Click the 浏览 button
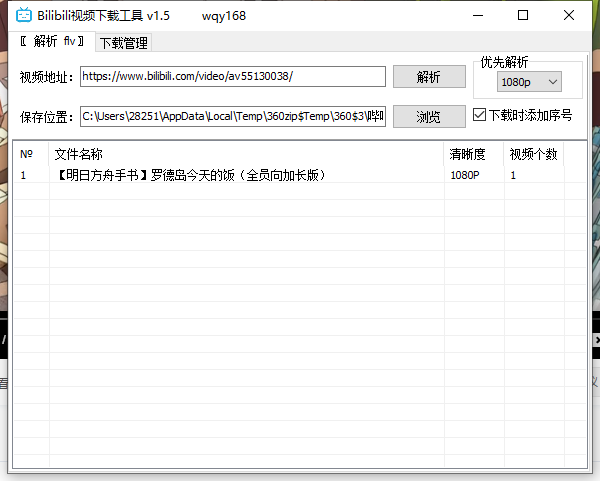Screen dimensions: 600x481 point(429,116)
